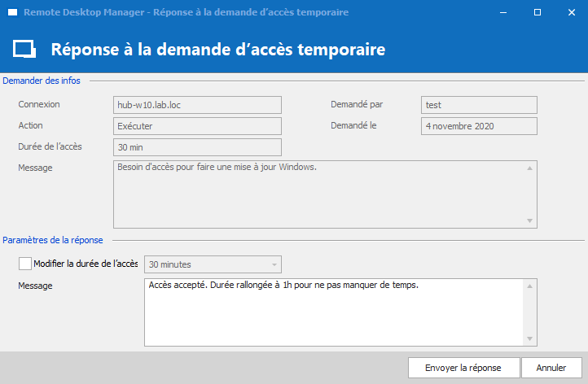Focus the response message text area
This screenshot has width=588, height=384.
coord(334,312)
